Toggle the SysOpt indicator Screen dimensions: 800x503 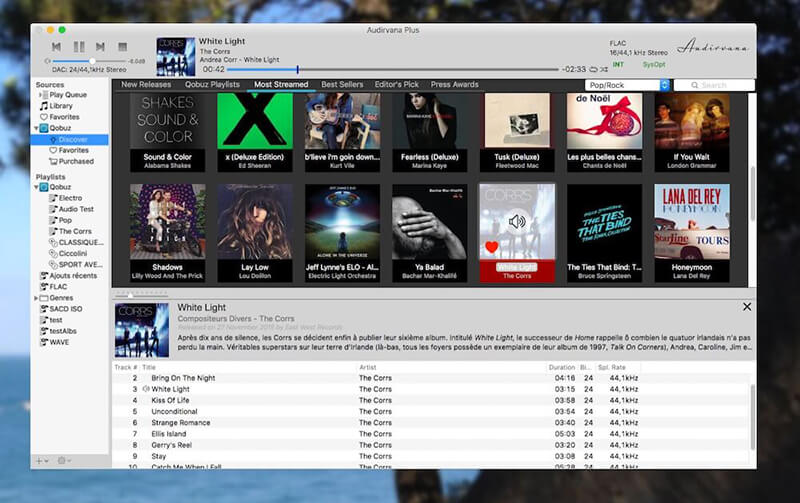pos(654,65)
